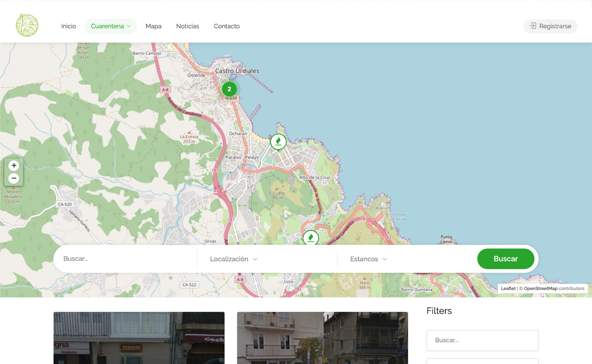Open the Mapa menu item
Screen dimensions: 592x364
click(153, 26)
